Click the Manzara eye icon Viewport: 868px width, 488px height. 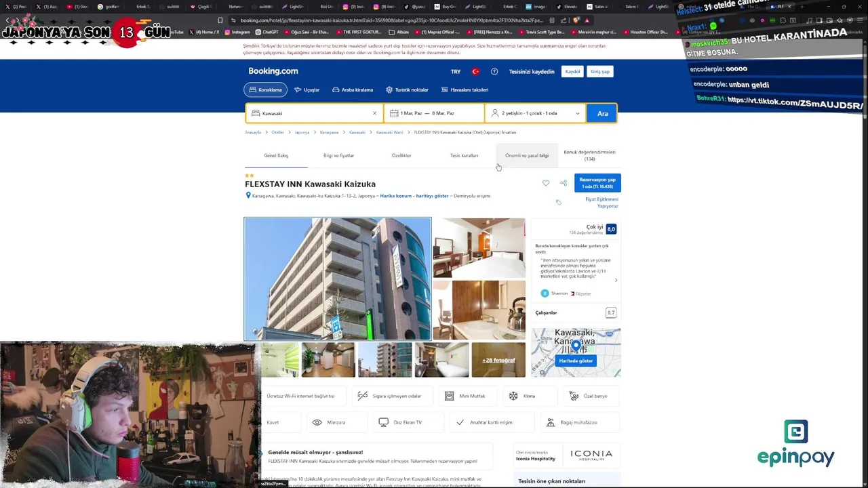pos(317,422)
